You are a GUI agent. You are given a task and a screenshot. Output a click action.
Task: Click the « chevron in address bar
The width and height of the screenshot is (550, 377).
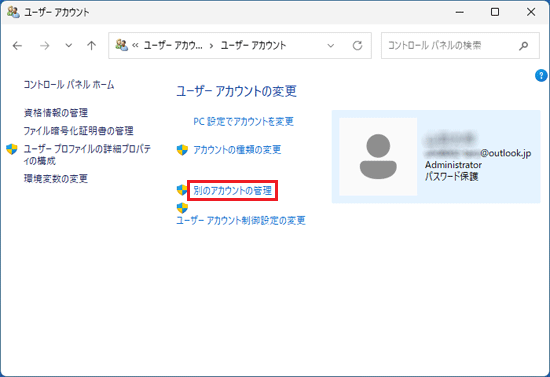click(135, 46)
